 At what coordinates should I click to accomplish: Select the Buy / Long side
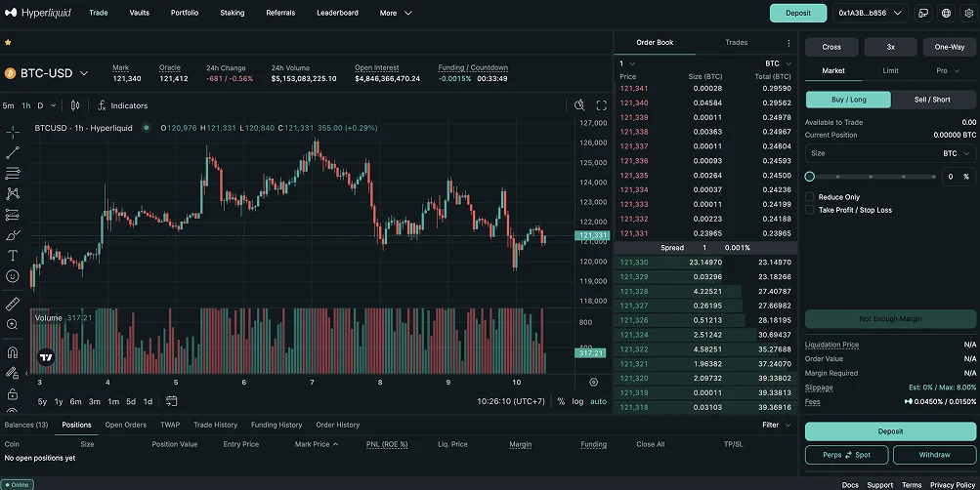point(848,100)
